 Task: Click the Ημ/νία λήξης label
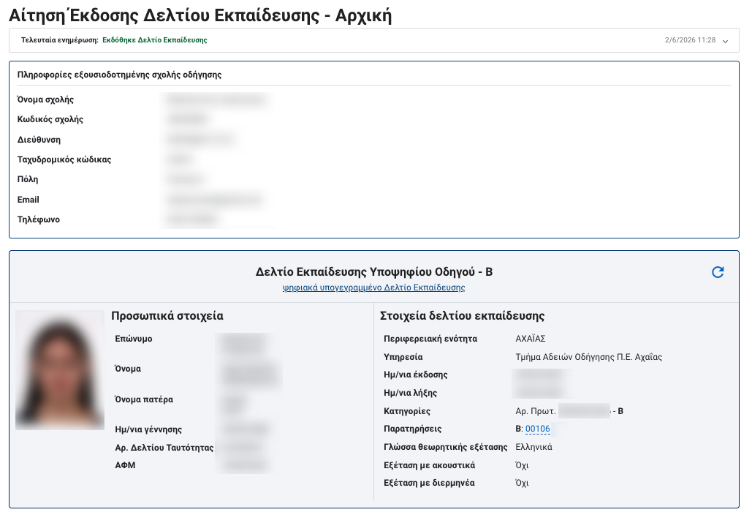tap(410, 393)
